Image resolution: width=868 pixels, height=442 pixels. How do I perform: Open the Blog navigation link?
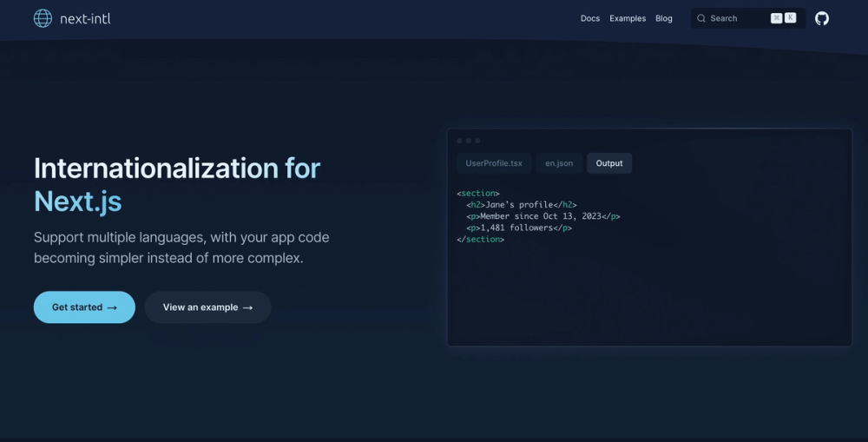(664, 18)
